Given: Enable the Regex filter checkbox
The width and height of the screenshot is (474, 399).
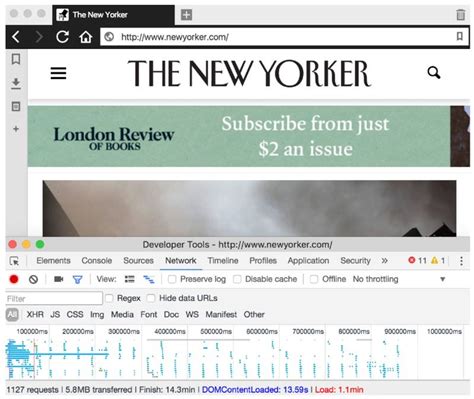Looking at the screenshot, I should (x=109, y=298).
